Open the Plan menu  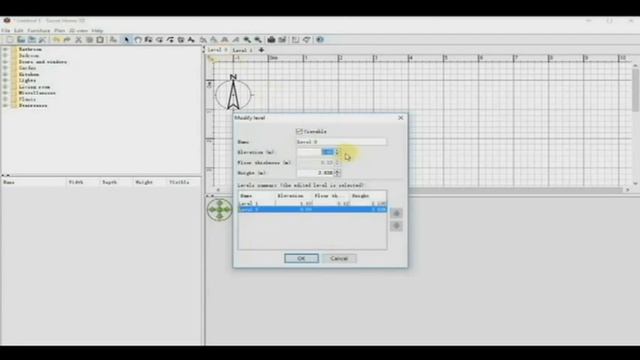point(60,31)
